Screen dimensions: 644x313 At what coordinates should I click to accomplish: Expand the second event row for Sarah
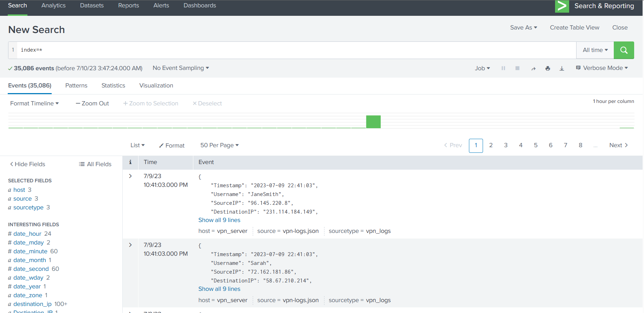coord(130,245)
